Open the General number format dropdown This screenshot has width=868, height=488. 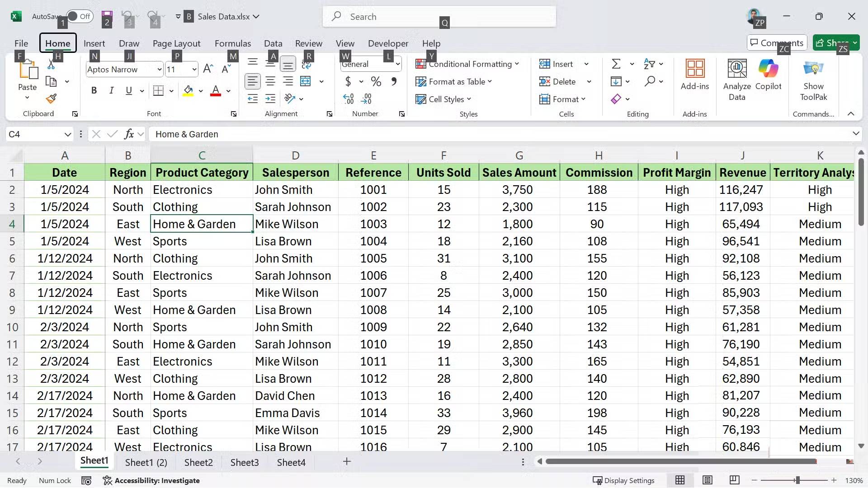pyautogui.click(x=397, y=64)
